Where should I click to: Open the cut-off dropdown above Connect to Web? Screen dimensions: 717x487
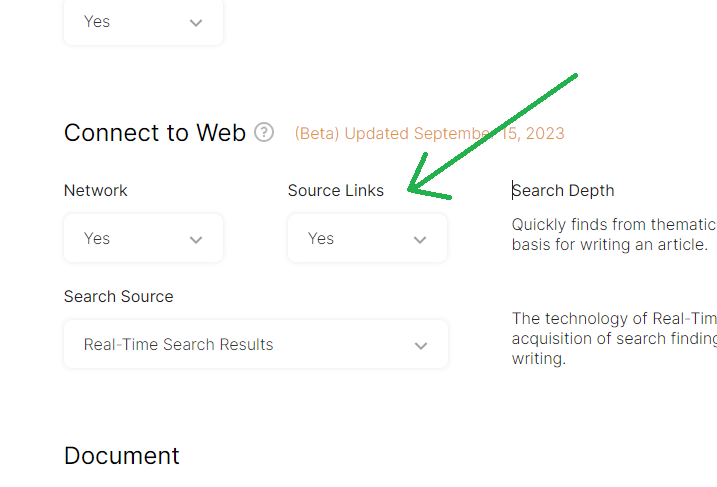coord(143,22)
